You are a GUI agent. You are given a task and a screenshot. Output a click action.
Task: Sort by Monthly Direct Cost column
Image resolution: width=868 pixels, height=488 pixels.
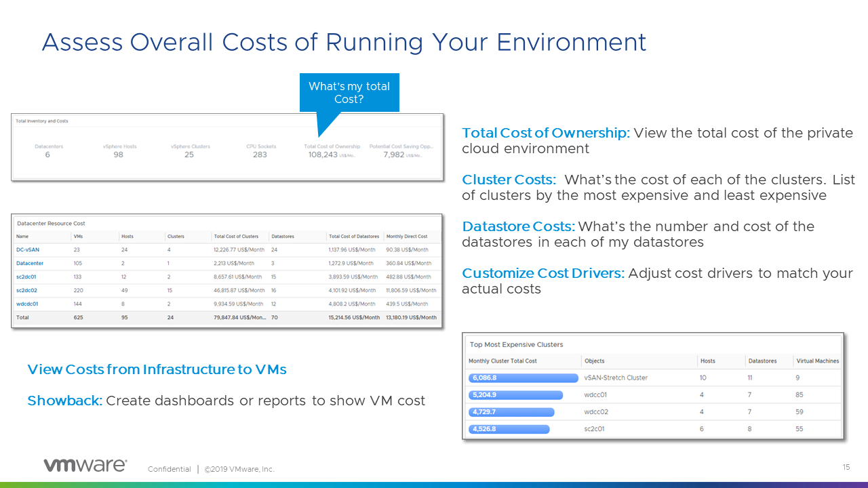pos(406,237)
